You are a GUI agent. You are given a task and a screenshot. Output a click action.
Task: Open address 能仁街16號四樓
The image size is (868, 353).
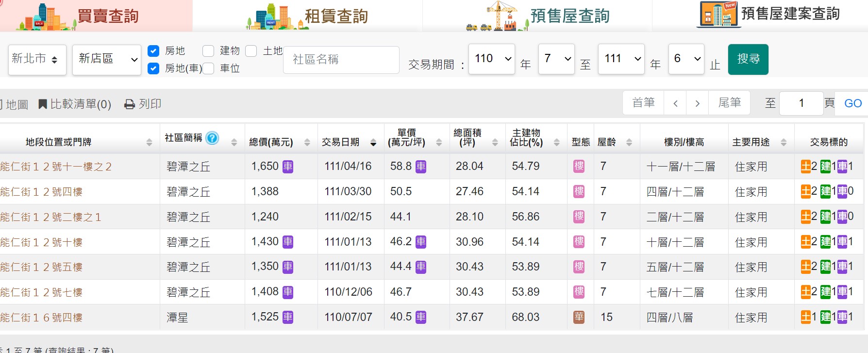(41, 318)
